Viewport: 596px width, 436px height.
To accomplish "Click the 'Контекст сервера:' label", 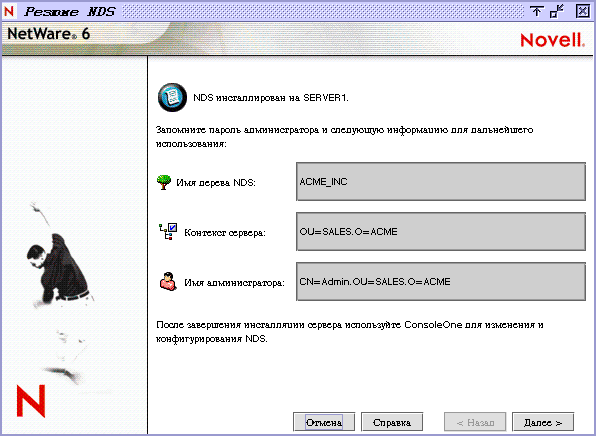I will click(x=225, y=233).
